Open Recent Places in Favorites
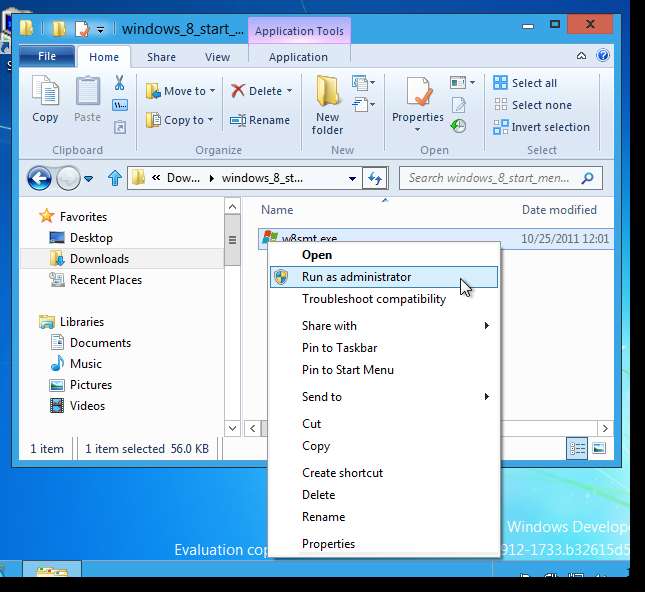The width and height of the screenshot is (645, 592). coord(106,280)
